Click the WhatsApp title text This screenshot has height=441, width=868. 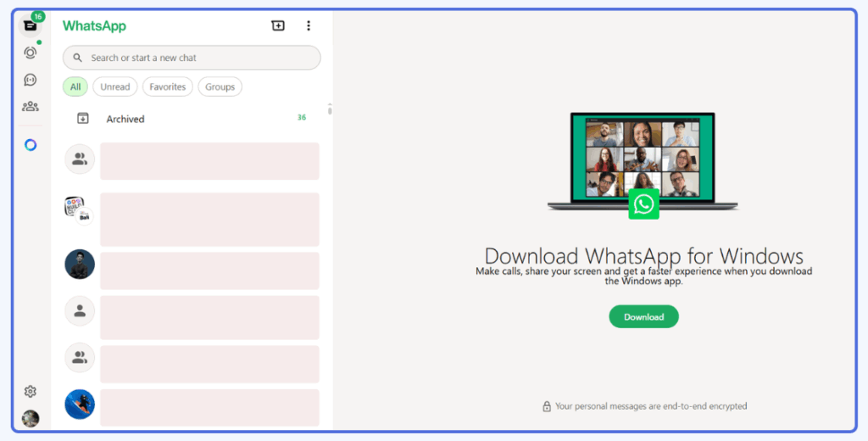94,25
